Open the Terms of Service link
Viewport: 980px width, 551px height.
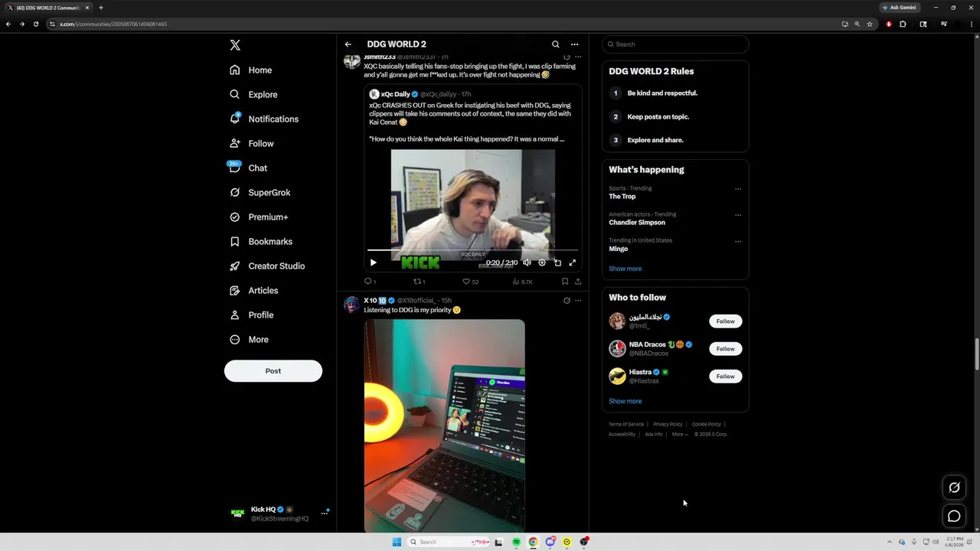pyautogui.click(x=626, y=424)
